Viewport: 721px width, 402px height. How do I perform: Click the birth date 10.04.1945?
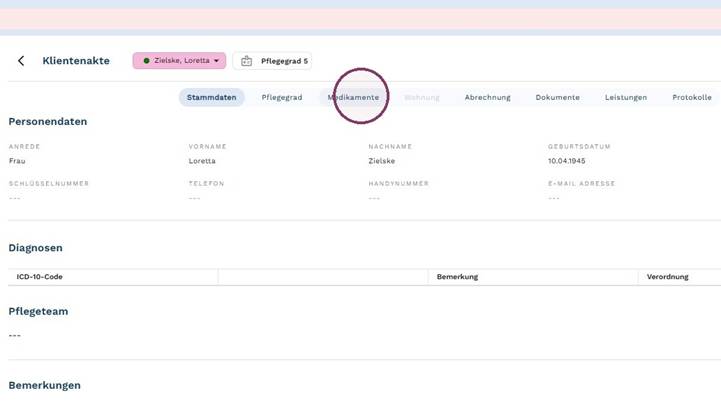[x=566, y=161]
